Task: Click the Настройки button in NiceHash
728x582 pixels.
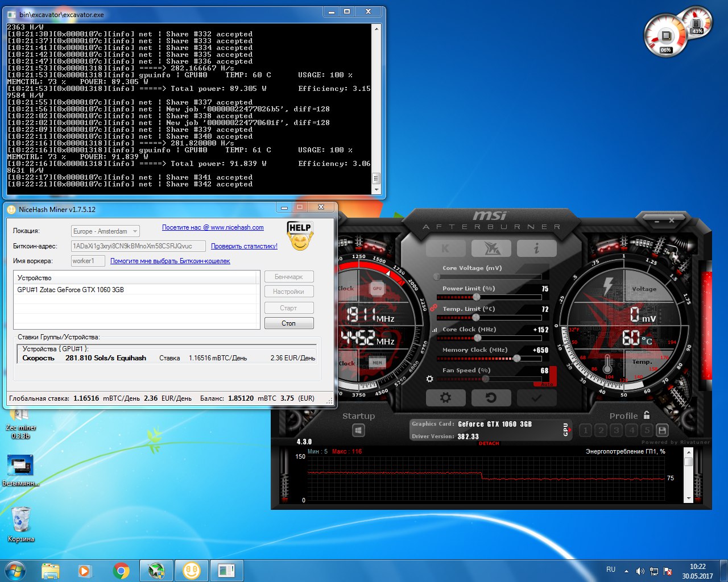Action: pyautogui.click(x=289, y=292)
